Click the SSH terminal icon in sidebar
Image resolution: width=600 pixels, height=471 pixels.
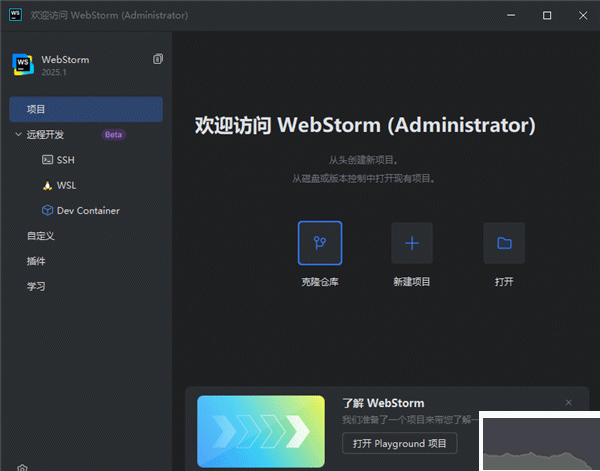(47, 160)
